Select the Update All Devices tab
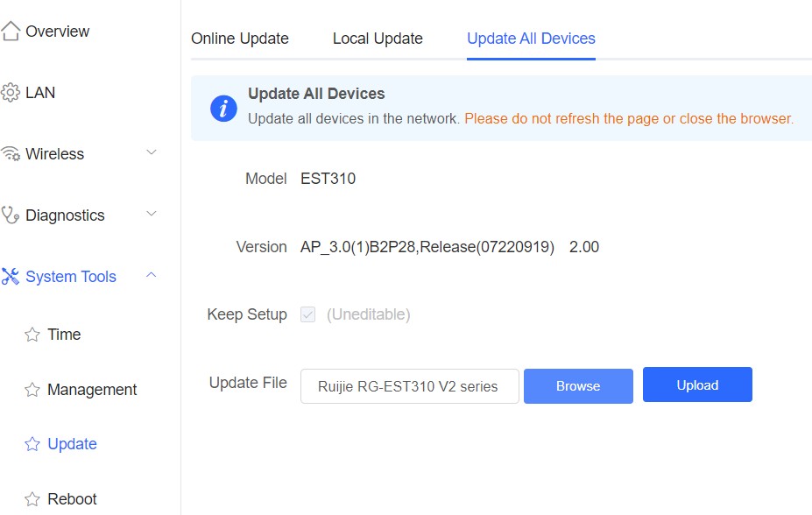The width and height of the screenshot is (812, 515). 531,39
